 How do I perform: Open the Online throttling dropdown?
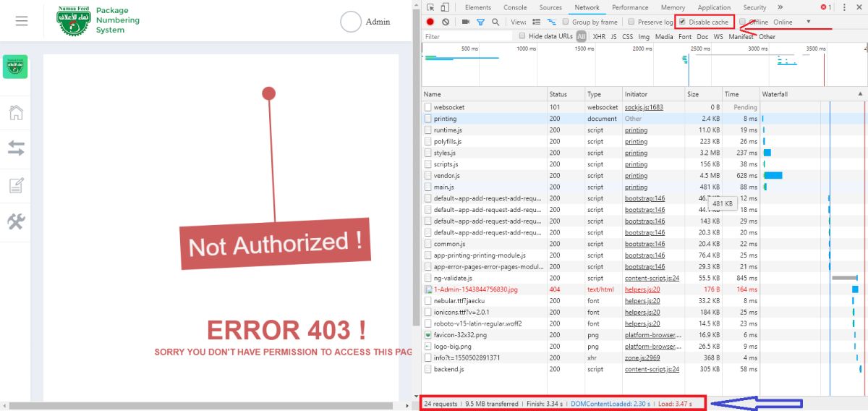point(793,22)
